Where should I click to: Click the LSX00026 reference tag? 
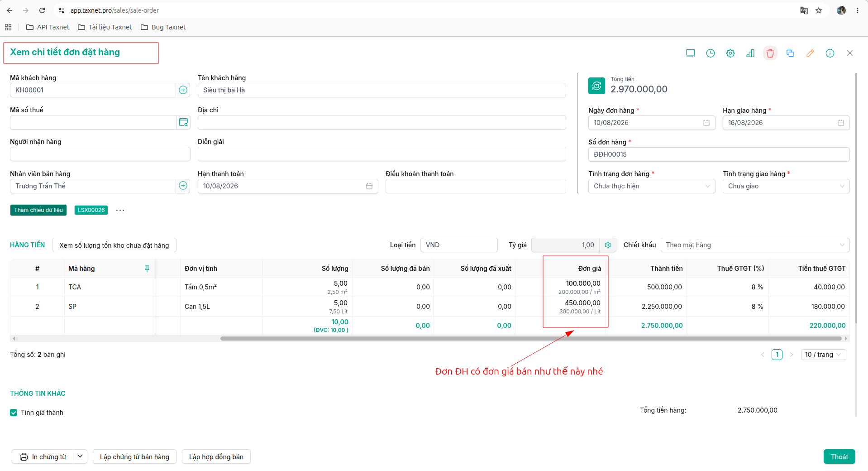(x=91, y=210)
